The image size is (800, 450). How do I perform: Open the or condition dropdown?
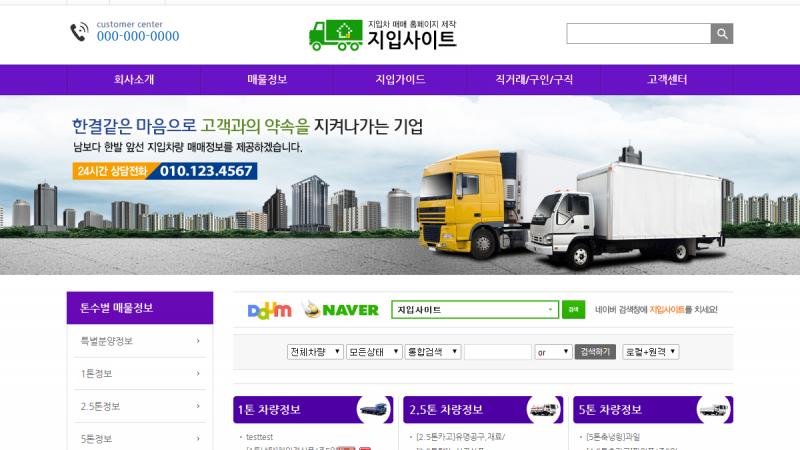pyautogui.click(x=553, y=352)
